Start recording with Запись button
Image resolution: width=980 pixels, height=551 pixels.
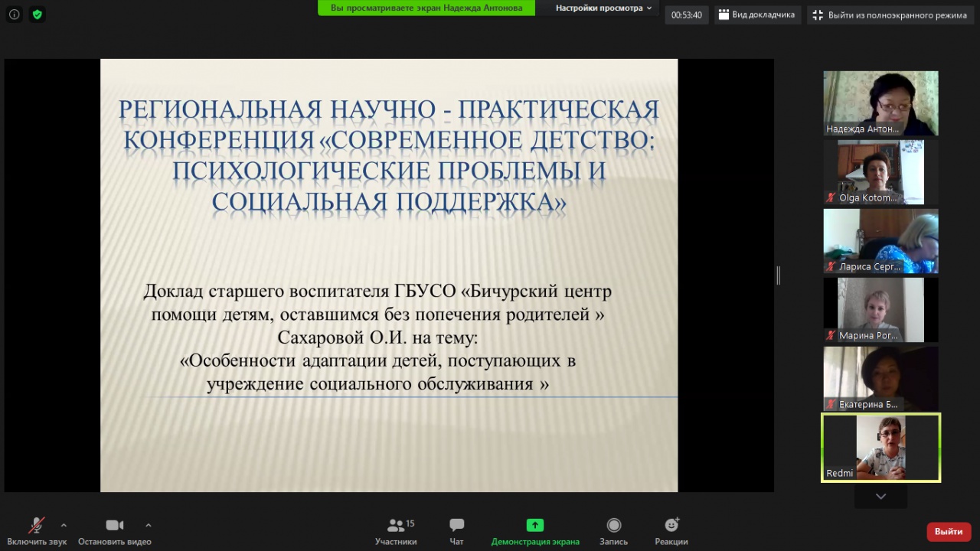coord(613,531)
